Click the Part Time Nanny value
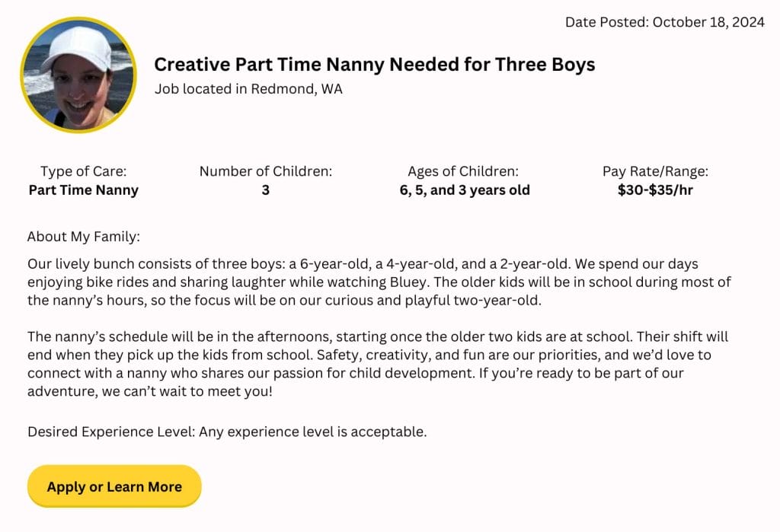Viewport: 780px width, 532px height. point(84,190)
